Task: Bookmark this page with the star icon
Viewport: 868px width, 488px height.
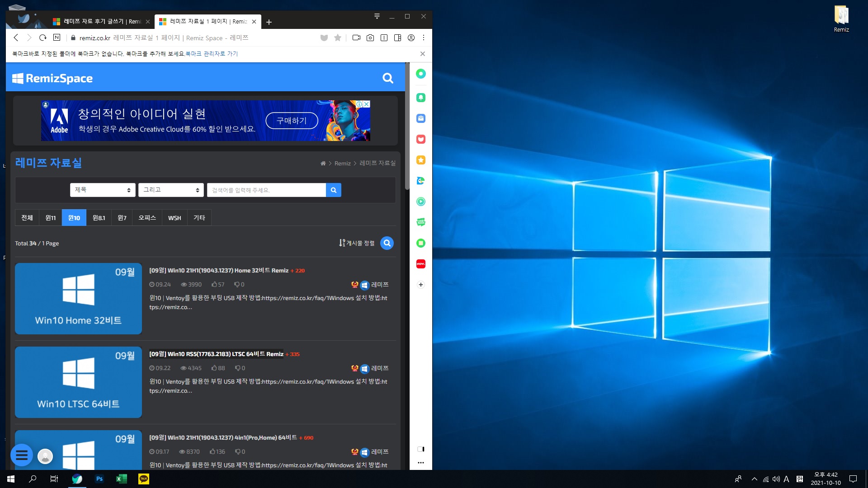Action: point(338,38)
